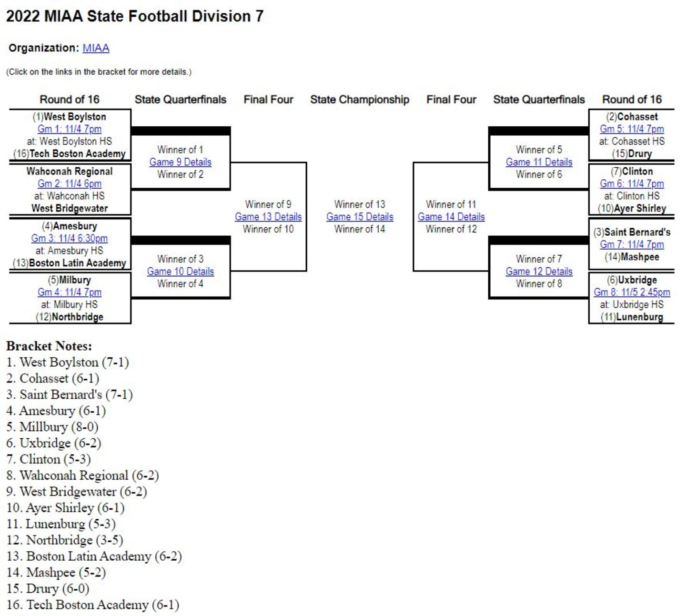Open Gm 1: 11/4 7pm link
The width and height of the screenshot is (686, 616).
[70, 129]
